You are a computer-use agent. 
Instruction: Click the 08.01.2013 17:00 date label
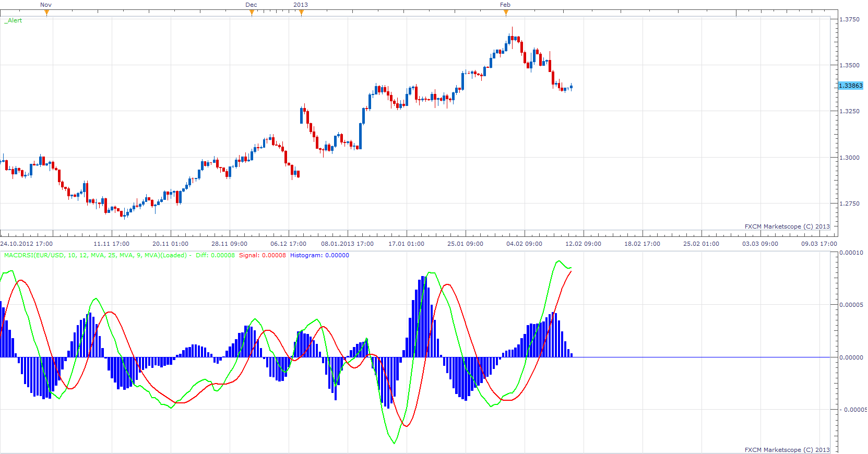[347, 244]
